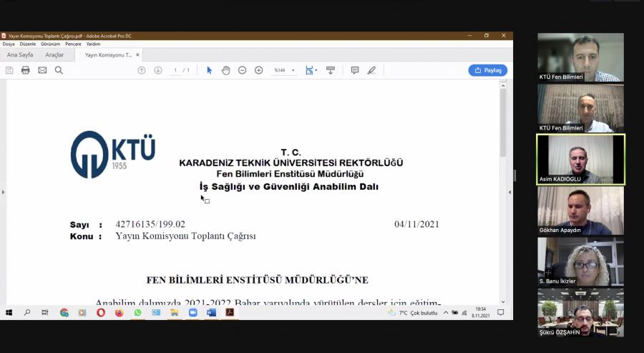Open the Pencere menu

click(73, 44)
